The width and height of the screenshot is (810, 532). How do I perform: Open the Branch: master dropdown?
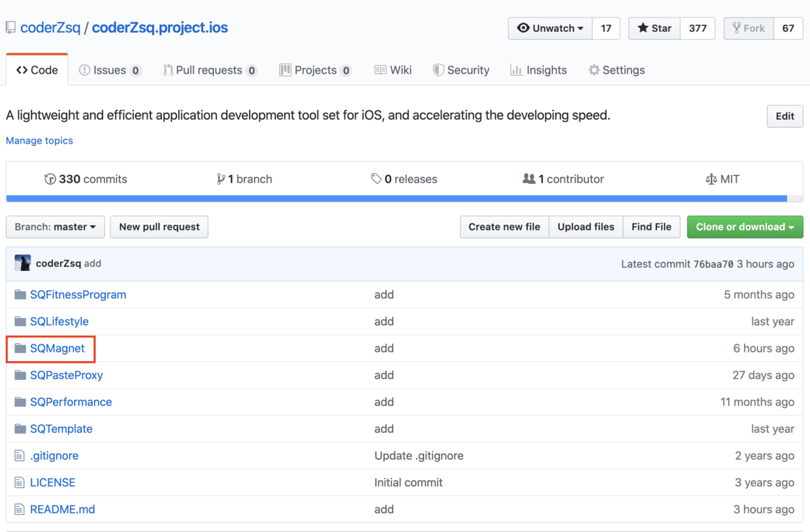tap(56, 227)
